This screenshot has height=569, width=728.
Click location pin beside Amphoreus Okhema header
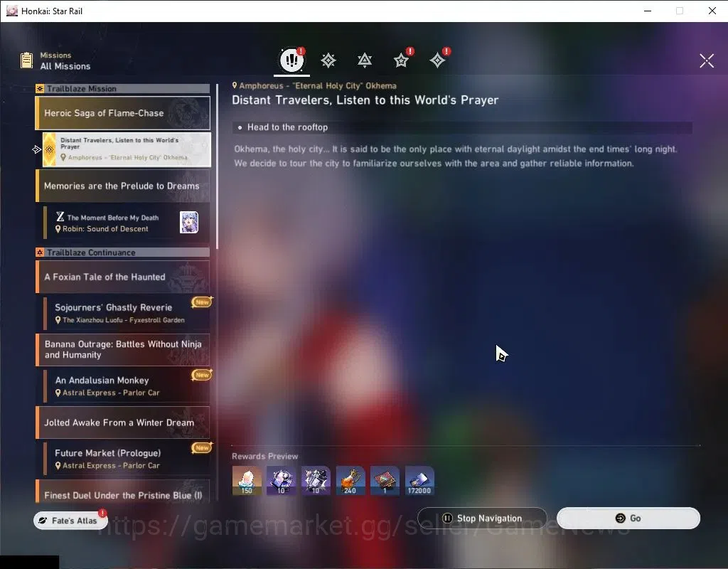coord(235,85)
